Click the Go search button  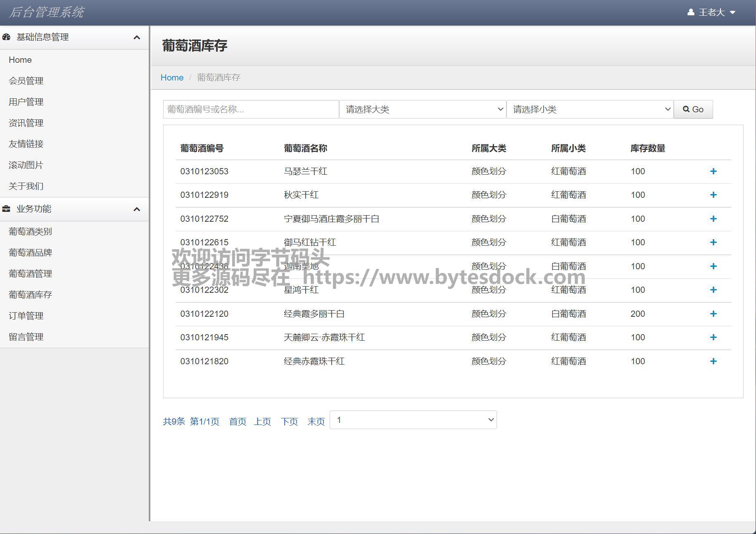point(693,109)
